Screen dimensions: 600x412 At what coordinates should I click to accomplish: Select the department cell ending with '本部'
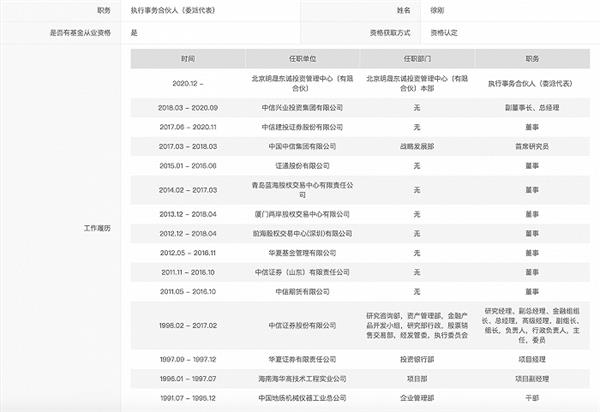417,83
